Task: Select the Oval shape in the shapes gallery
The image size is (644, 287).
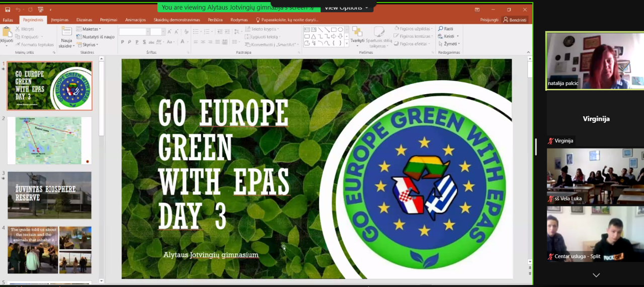Action: [340, 30]
